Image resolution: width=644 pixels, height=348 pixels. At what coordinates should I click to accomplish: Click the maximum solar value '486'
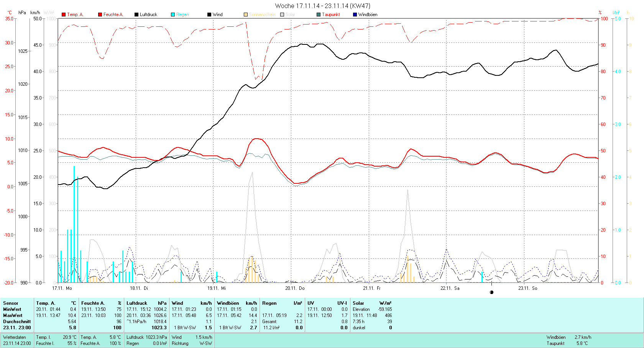(388, 315)
